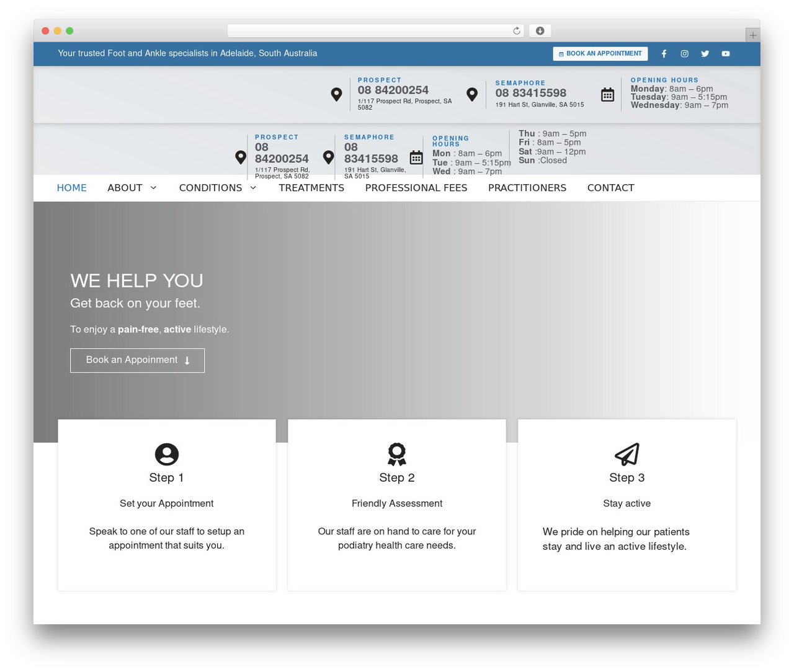Expand the CONDITIONS dropdown chevron

pos(253,188)
